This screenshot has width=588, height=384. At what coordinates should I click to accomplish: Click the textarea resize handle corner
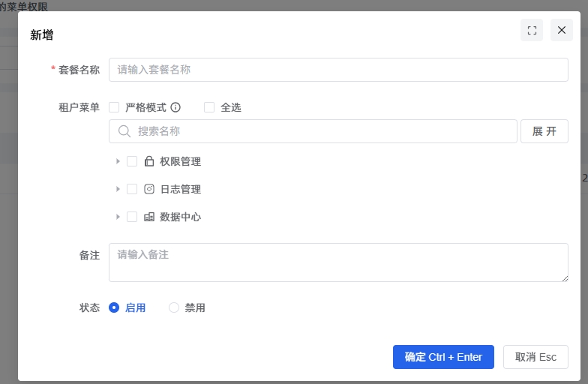tap(565, 278)
